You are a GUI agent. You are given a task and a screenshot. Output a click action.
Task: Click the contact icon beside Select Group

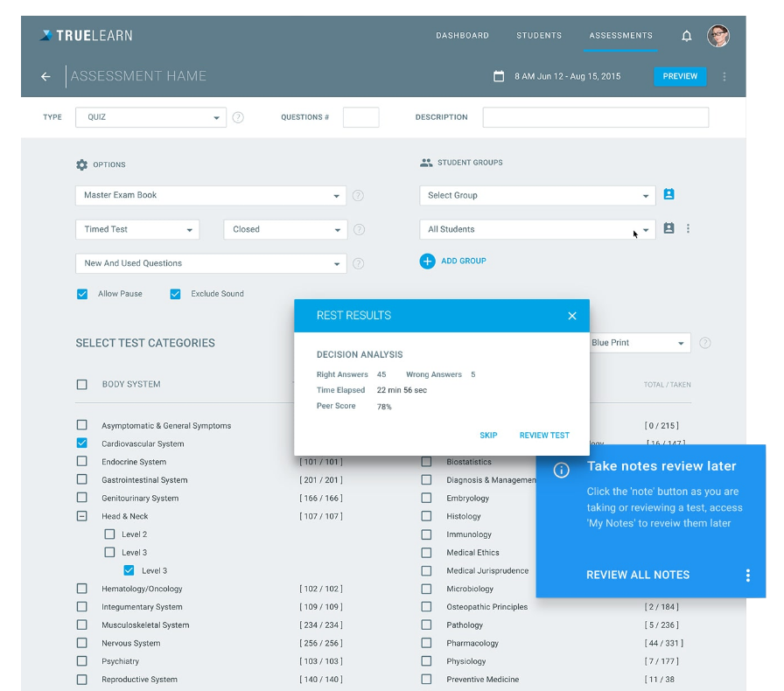coord(668,194)
